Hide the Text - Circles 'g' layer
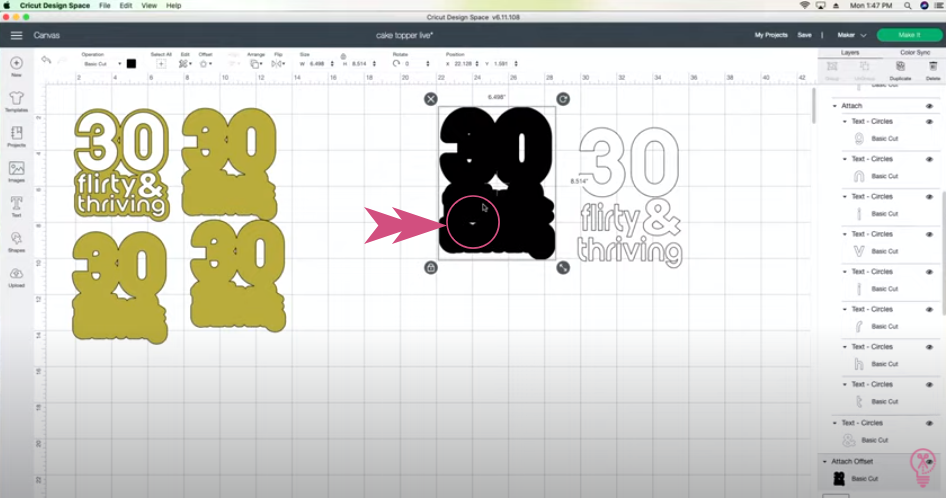The image size is (946, 498). point(929,122)
